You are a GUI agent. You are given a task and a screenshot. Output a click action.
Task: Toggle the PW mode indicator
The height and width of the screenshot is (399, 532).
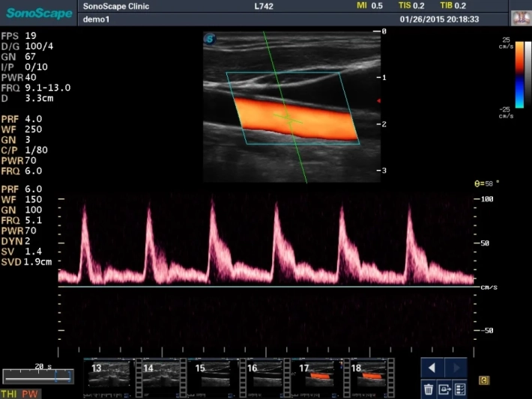point(29,394)
